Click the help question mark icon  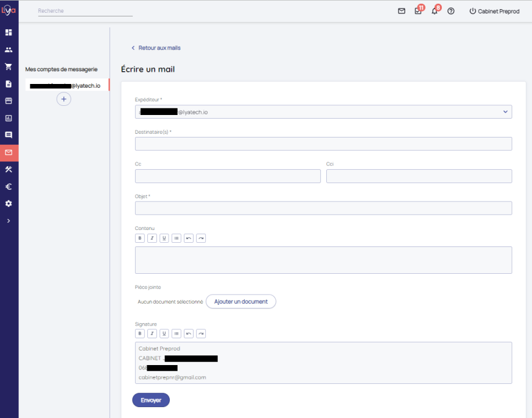click(451, 11)
